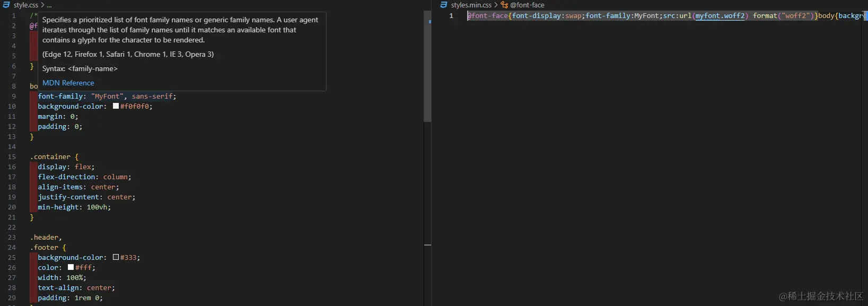Click the @font-face symbol icon in breadcrumb
868x306 pixels.
click(x=504, y=5)
